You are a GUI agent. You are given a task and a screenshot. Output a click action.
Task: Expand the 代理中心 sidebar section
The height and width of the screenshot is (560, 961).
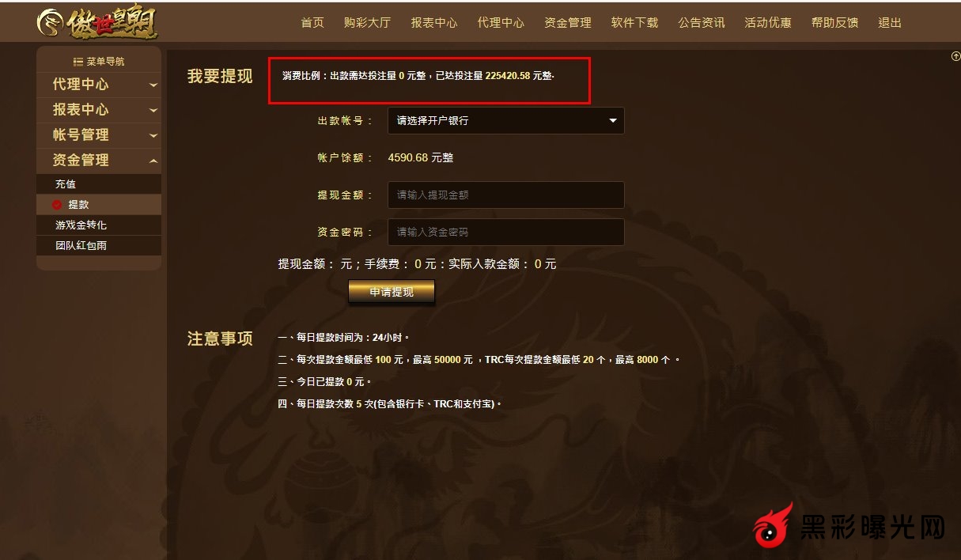[99, 85]
